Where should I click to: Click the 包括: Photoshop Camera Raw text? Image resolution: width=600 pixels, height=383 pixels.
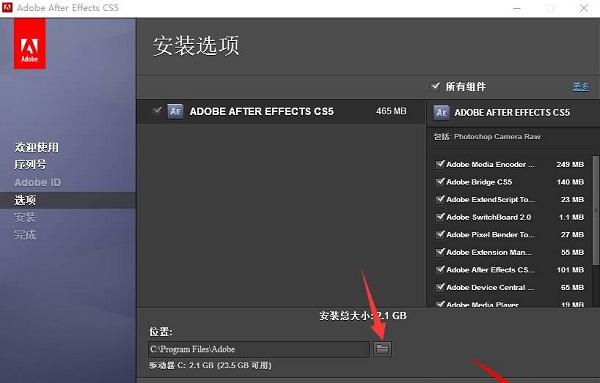pos(487,137)
